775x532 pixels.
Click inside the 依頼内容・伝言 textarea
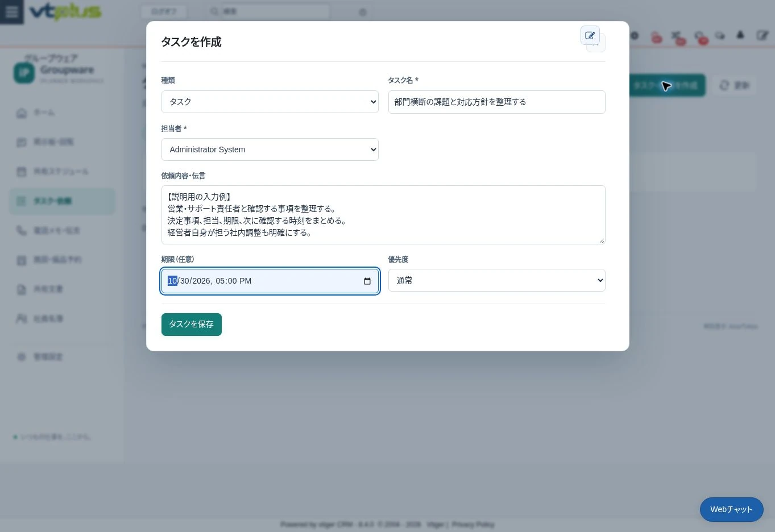(x=383, y=215)
